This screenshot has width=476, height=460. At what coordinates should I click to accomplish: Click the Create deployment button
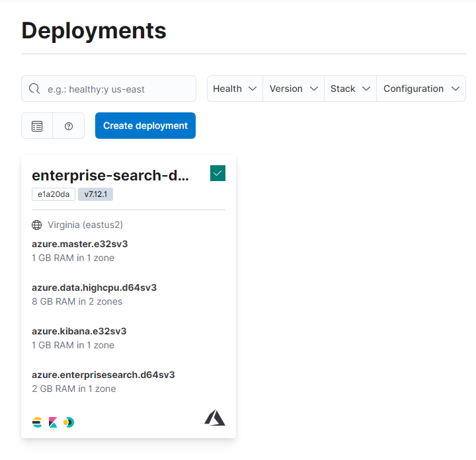coord(145,126)
